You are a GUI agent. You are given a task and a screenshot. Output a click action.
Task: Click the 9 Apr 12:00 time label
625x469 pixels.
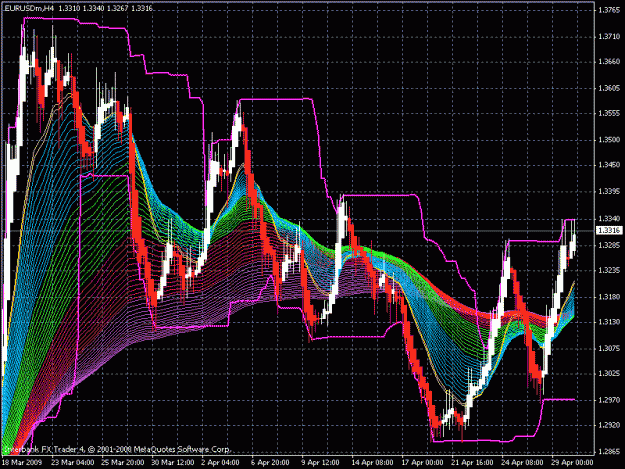click(320, 463)
